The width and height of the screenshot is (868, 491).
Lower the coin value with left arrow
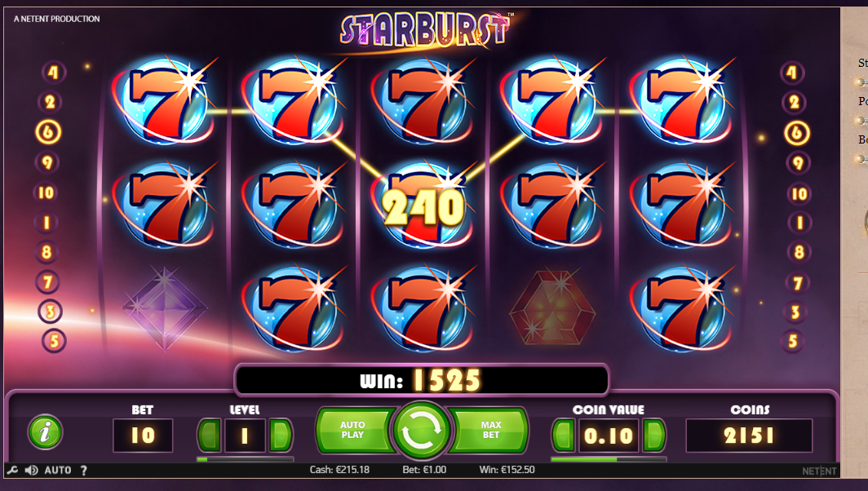point(563,435)
